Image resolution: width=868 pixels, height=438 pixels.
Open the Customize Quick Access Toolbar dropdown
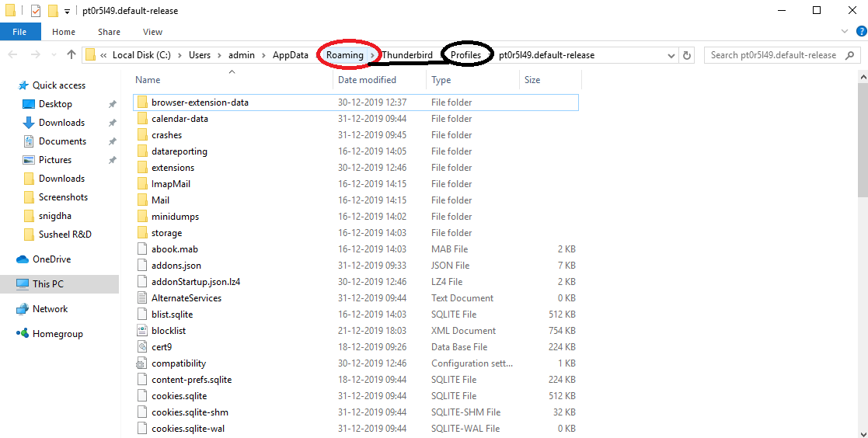click(67, 11)
